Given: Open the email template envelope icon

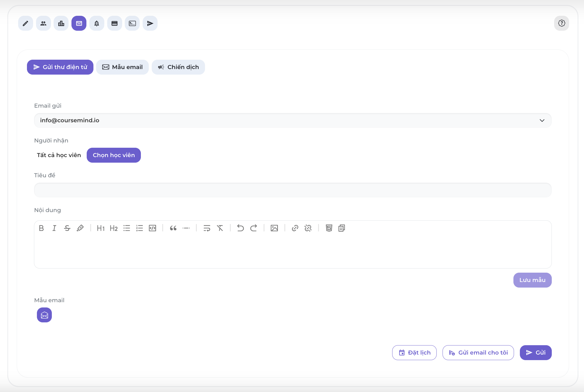Looking at the screenshot, I should 44,315.
